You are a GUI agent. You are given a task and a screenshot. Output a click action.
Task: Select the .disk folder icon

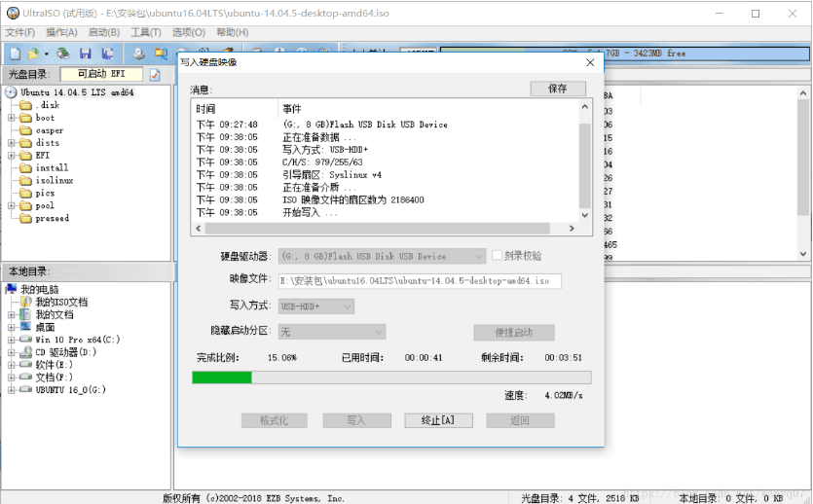click(x=25, y=105)
